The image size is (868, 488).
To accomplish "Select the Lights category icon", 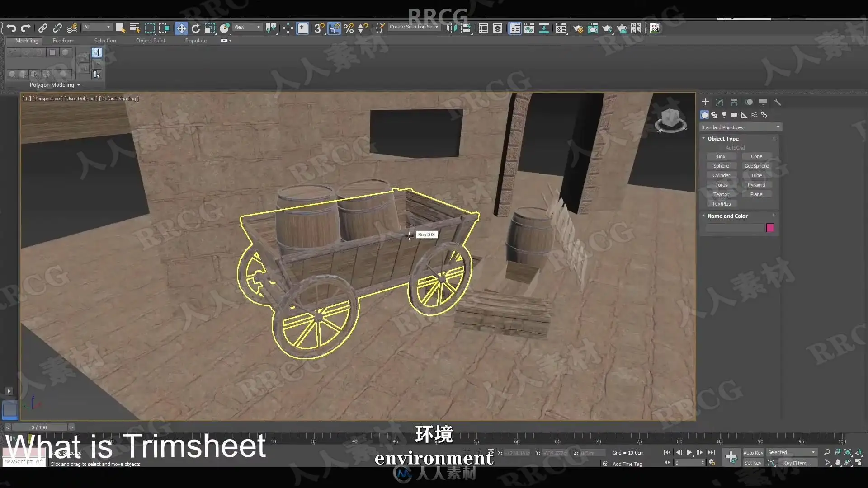I will point(724,115).
